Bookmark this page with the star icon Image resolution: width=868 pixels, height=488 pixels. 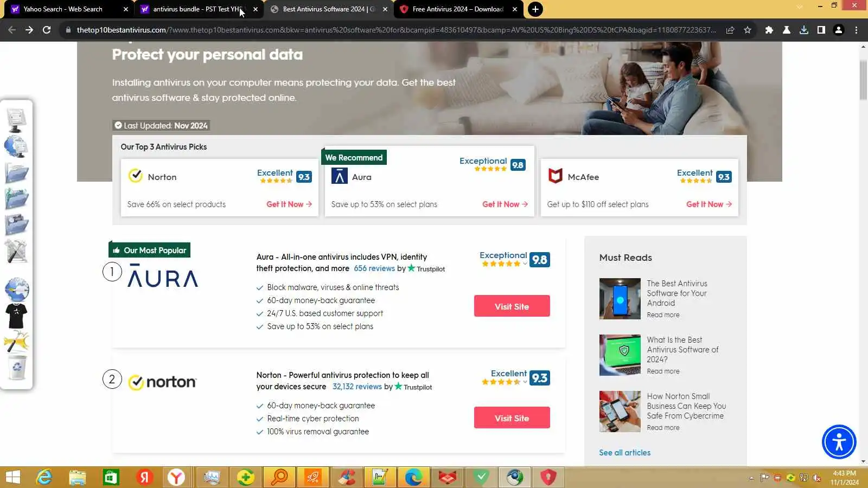click(748, 30)
